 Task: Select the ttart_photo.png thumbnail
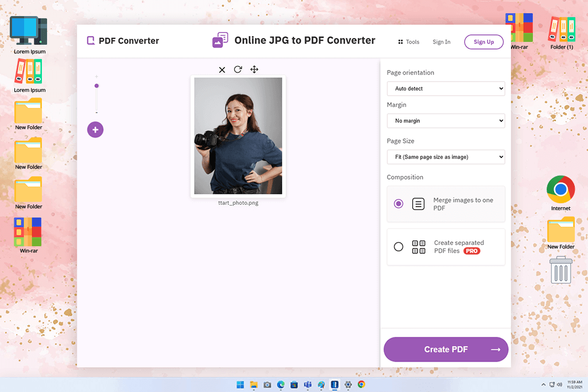click(x=238, y=135)
